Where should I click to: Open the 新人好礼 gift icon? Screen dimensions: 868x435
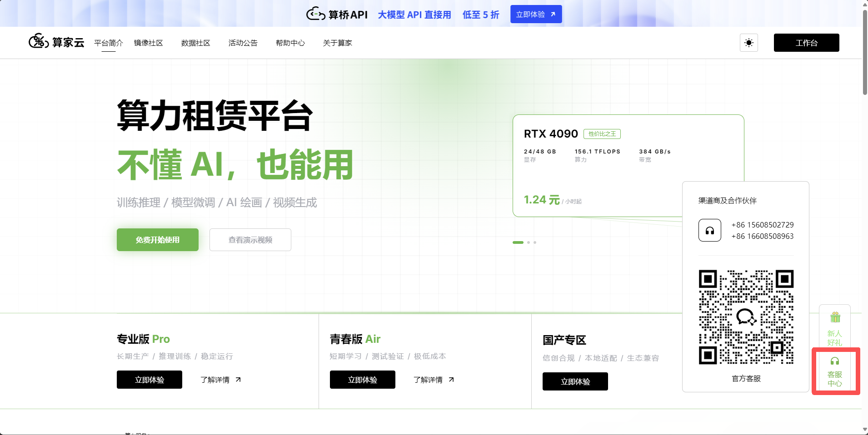click(x=835, y=317)
